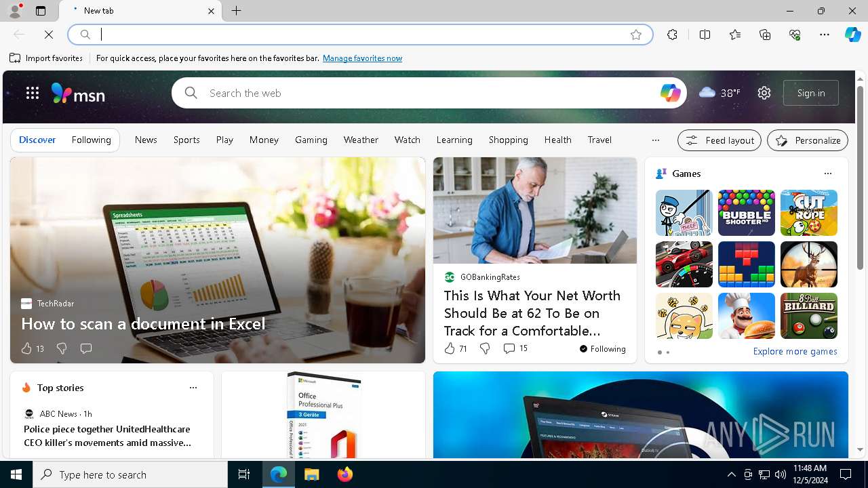Click Explore more games link
Screen dimensions: 868x488
click(795, 352)
